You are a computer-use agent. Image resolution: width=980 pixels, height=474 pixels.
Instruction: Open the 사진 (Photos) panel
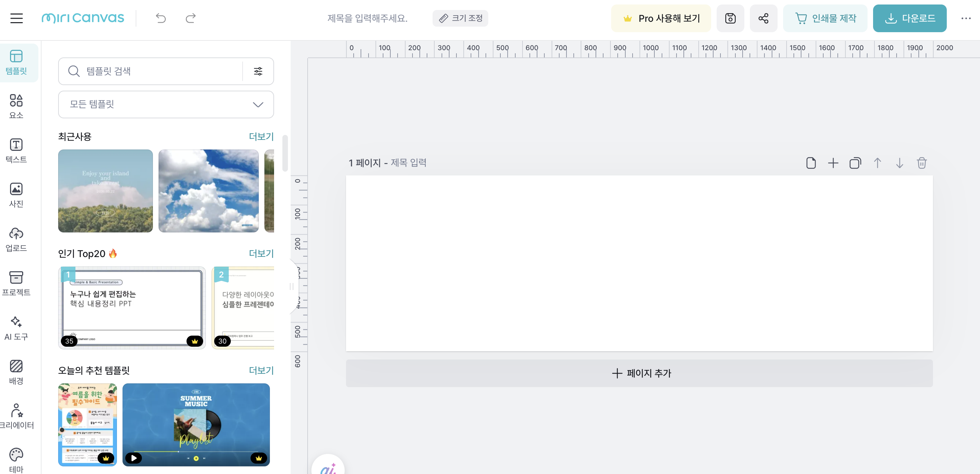coord(16,195)
